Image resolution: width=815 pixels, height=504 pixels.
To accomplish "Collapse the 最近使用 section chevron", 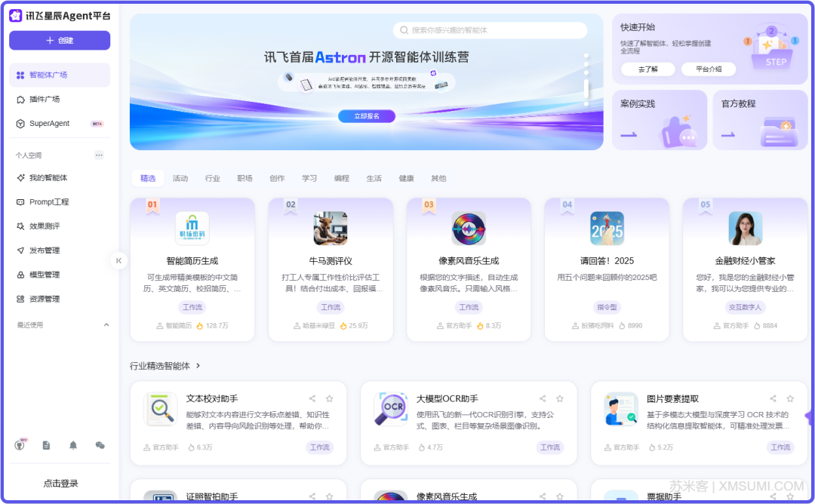I will point(106,324).
